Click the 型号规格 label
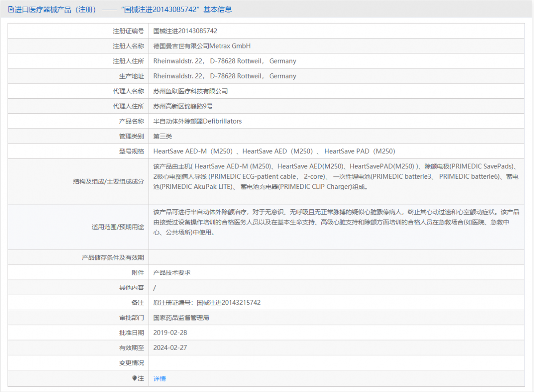 tap(132, 151)
